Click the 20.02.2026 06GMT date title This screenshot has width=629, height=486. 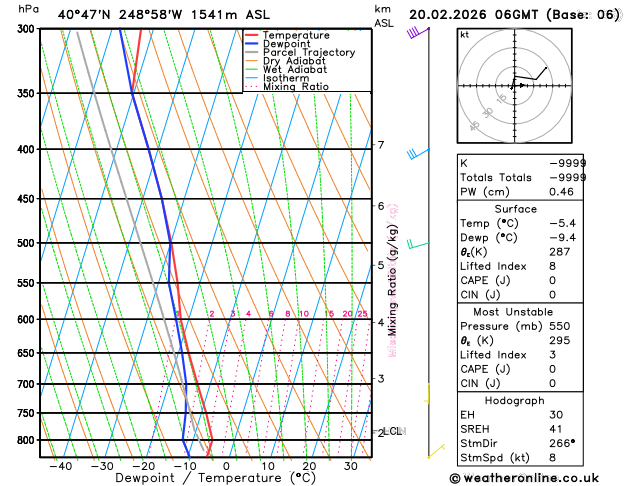(x=514, y=14)
